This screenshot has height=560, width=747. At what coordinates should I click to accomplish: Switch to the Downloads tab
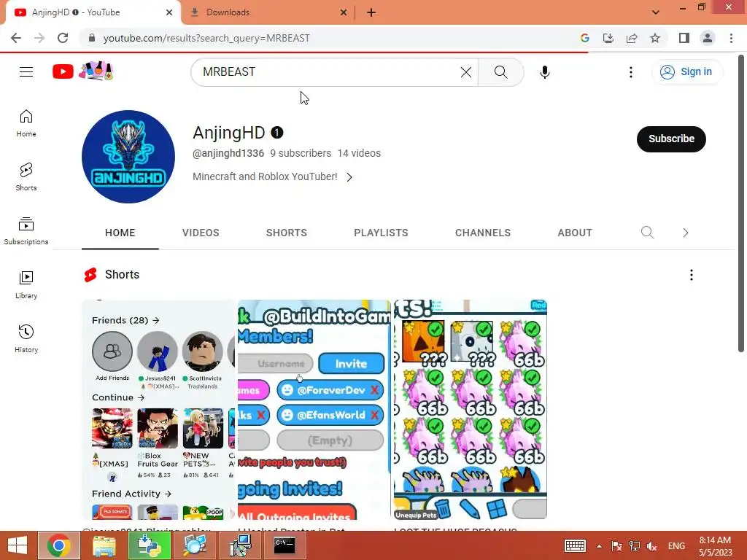(268, 12)
